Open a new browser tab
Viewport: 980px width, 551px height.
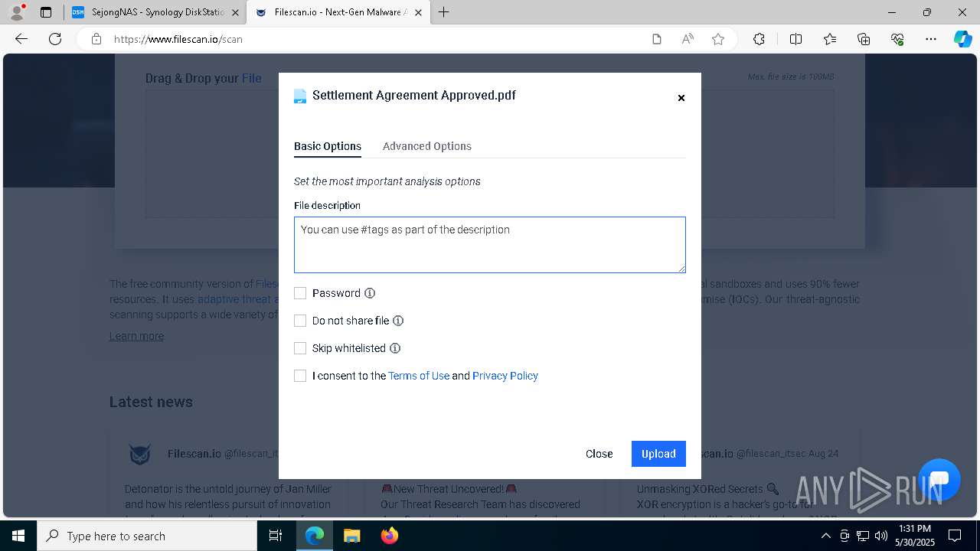point(444,12)
